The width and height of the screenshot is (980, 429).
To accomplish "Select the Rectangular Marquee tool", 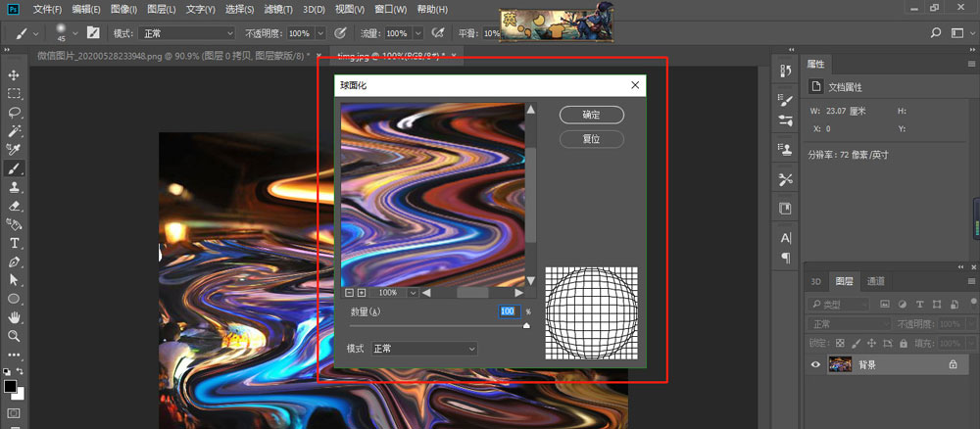I will [15, 94].
